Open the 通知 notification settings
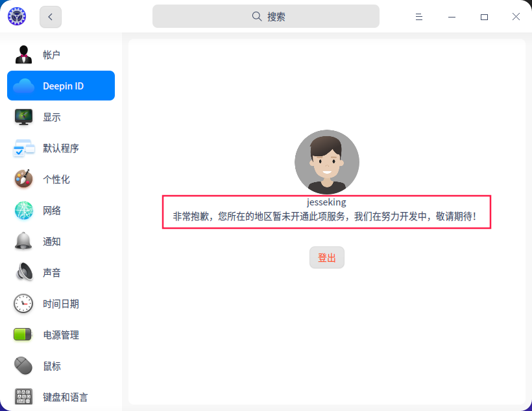 [61, 241]
